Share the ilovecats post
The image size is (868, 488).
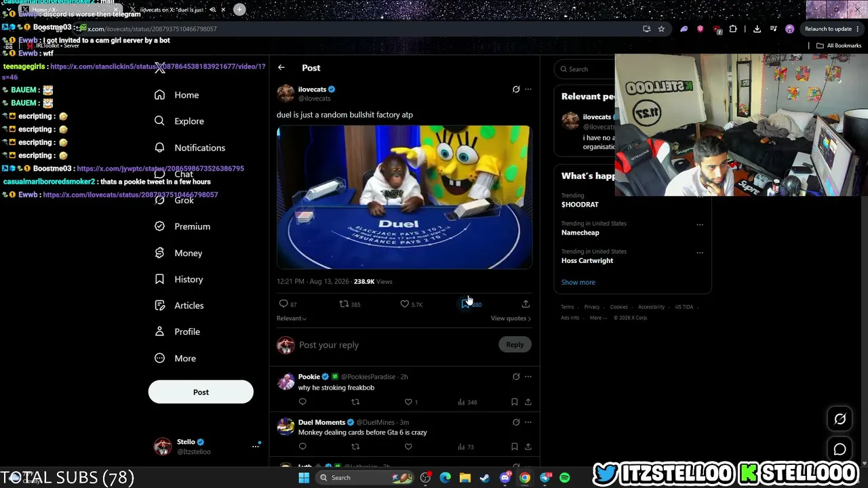coord(526,304)
